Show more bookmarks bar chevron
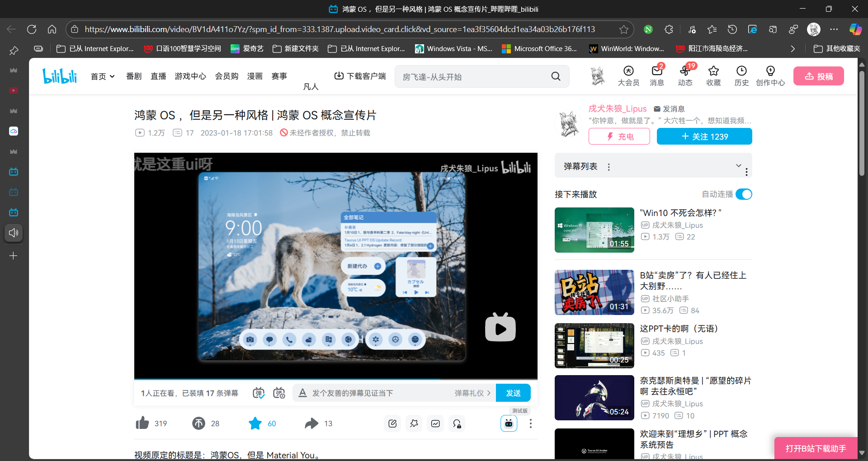Viewport: 868px width, 461px height. [793, 49]
